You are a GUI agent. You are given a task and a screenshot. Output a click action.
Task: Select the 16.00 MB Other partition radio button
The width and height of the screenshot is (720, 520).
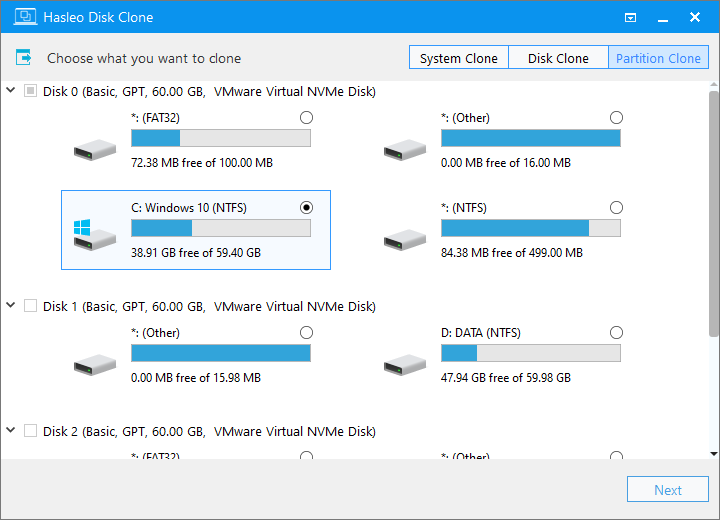coord(616,118)
